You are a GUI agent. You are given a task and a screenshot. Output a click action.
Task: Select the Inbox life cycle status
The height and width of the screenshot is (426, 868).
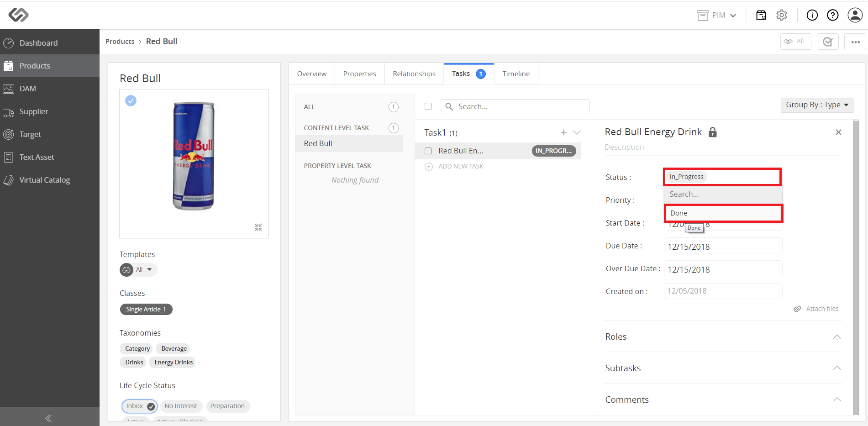click(140, 406)
